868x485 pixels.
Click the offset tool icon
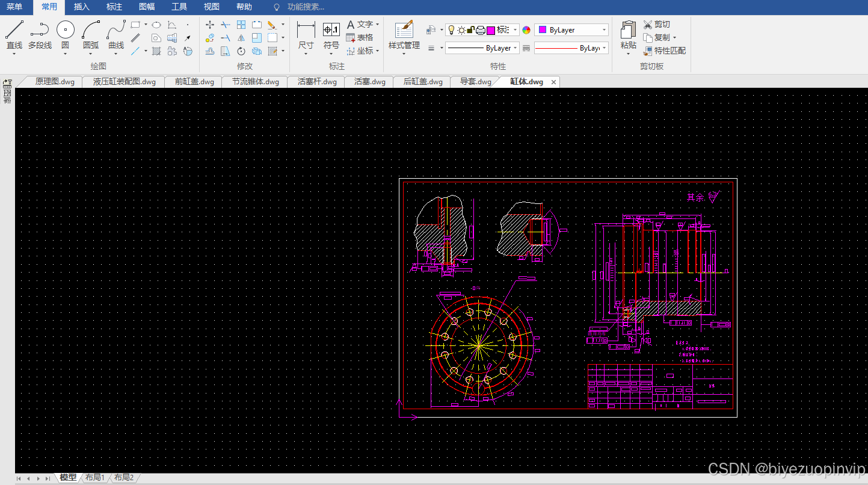[x=210, y=51]
